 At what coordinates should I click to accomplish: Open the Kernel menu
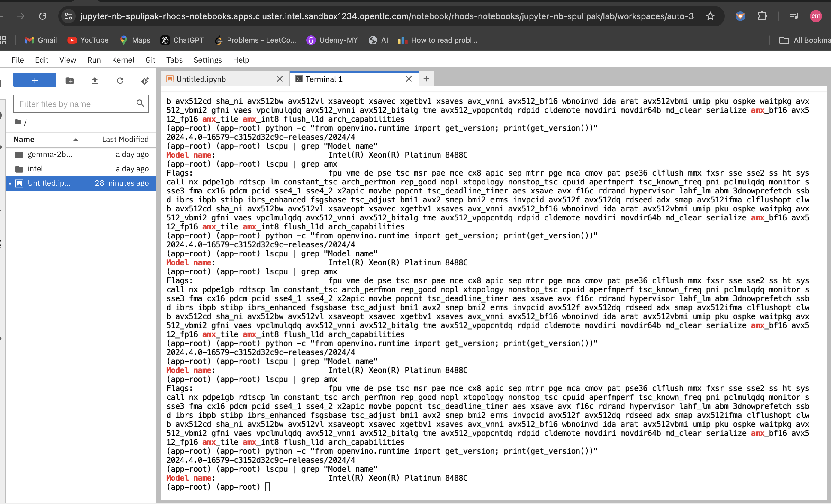(123, 60)
